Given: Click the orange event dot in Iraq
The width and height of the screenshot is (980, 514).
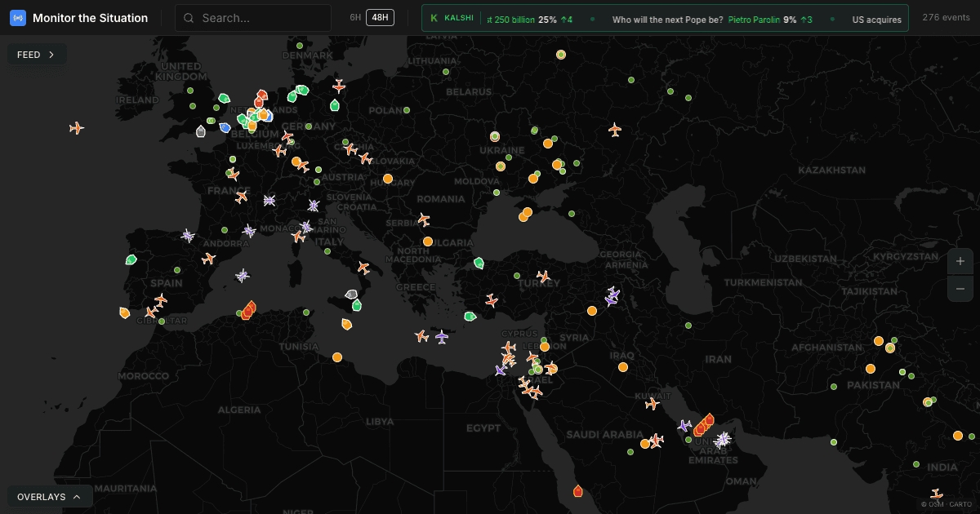Looking at the screenshot, I should tap(623, 367).
